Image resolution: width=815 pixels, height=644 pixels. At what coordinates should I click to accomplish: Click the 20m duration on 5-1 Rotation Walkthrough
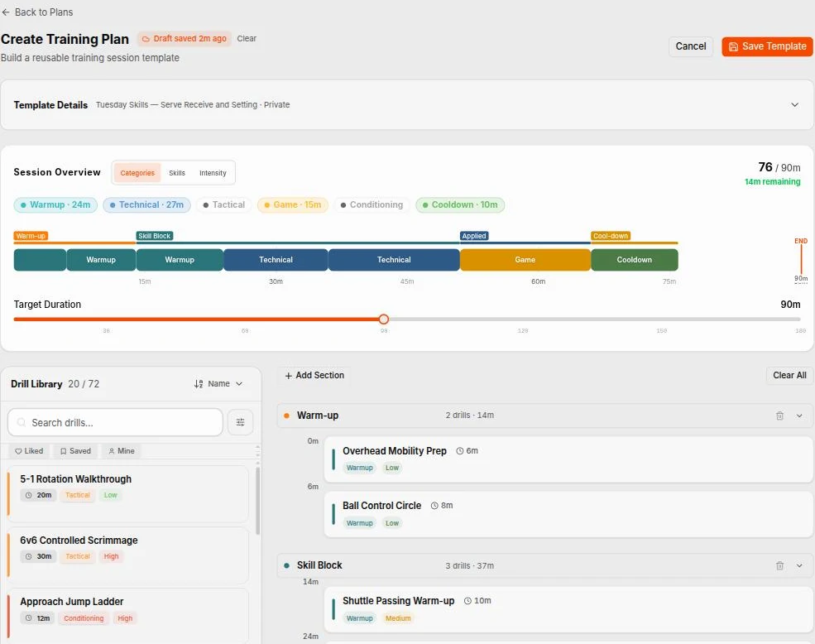[39, 495]
